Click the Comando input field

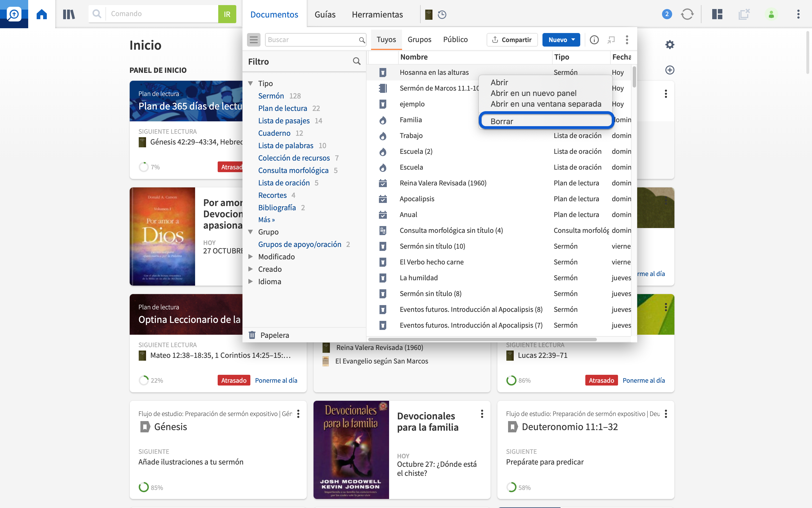(x=162, y=14)
